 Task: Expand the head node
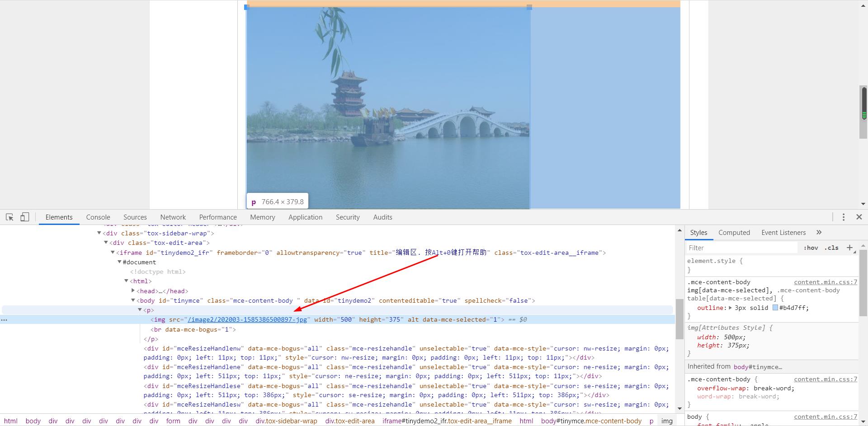(x=133, y=290)
